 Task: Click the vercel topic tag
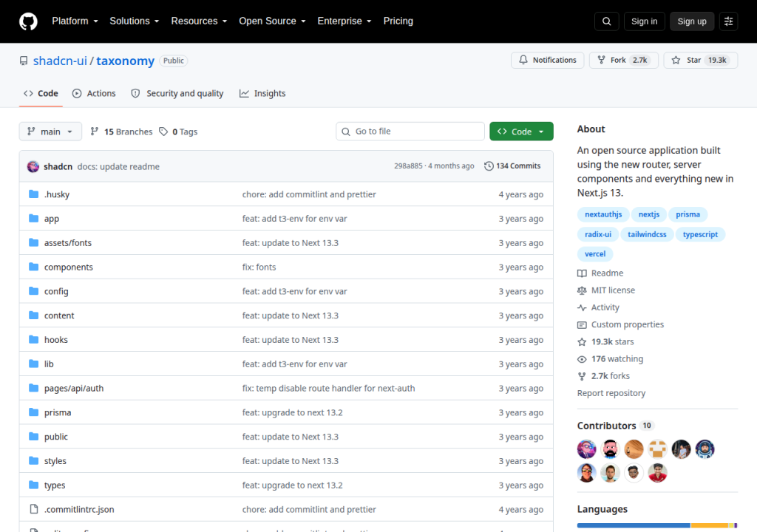pyautogui.click(x=595, y=254)
